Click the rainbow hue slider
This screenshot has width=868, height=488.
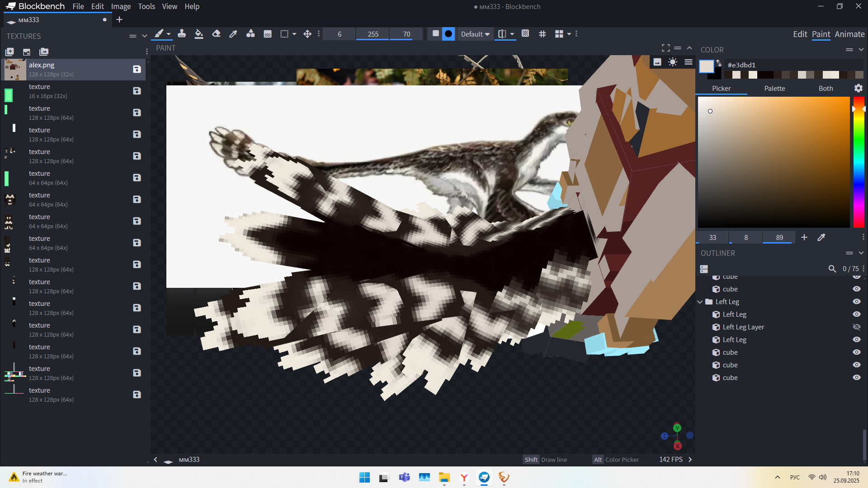click(x=859, y=163)
